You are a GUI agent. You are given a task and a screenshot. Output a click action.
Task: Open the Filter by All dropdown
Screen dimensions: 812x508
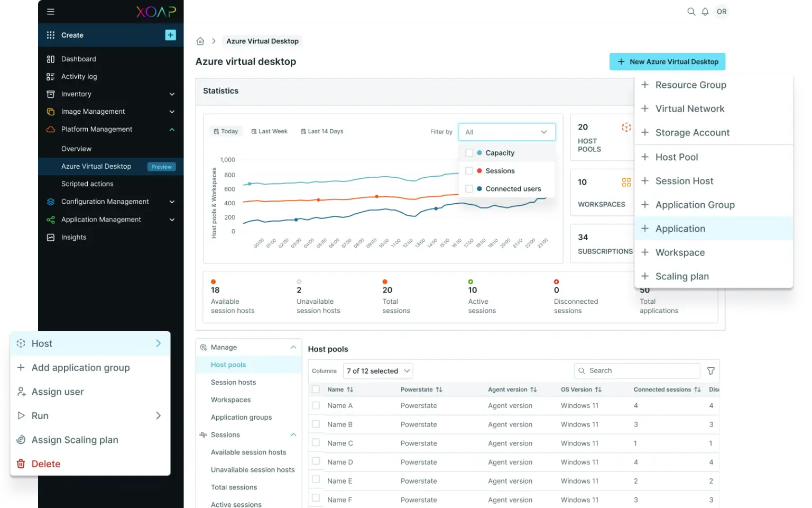click(507, 132)
